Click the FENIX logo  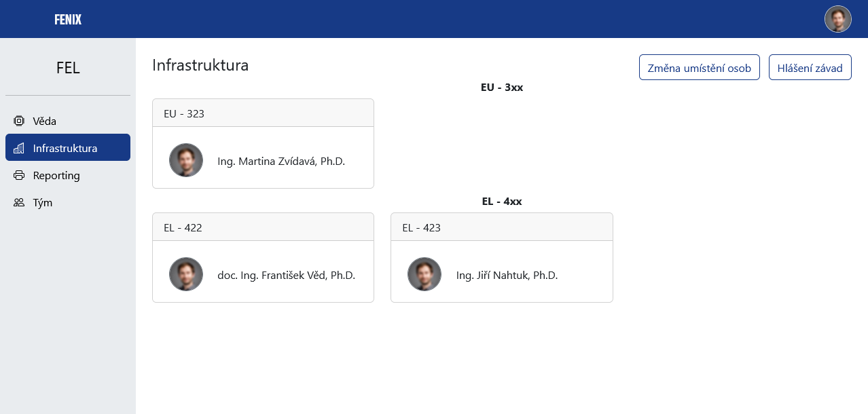(68, 20)
